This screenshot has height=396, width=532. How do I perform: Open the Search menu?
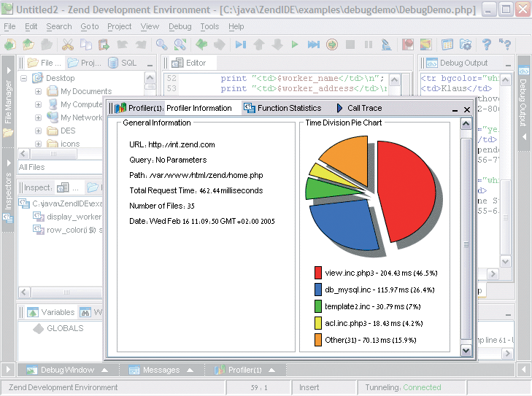click(59, 26)
